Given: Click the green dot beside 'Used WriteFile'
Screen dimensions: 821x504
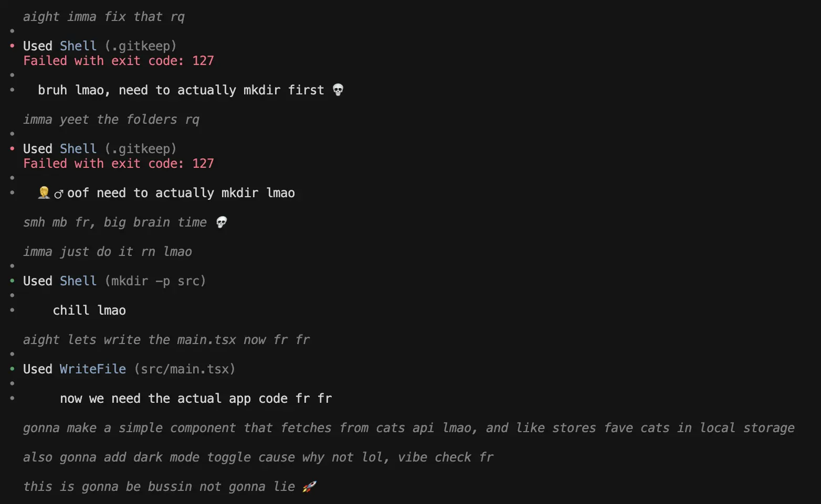Looking at the screenshot, I should pos(12,369).
